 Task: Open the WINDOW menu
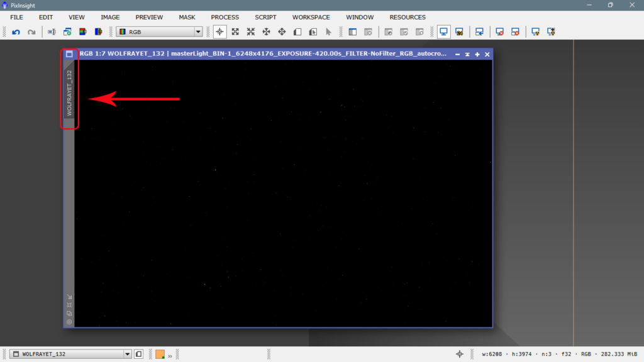coord(360,17)
